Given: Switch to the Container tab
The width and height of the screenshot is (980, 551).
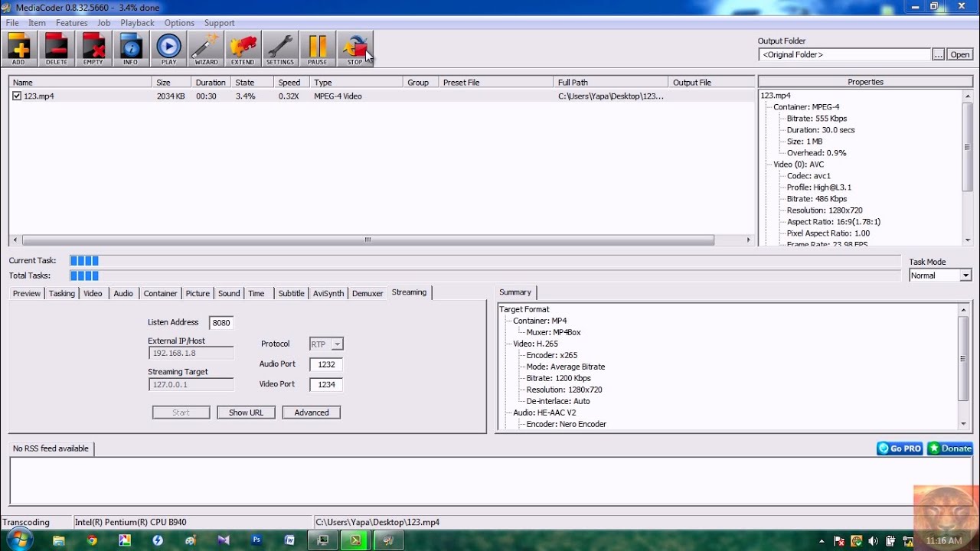Looking at the screenshot, I should [161, 294].
